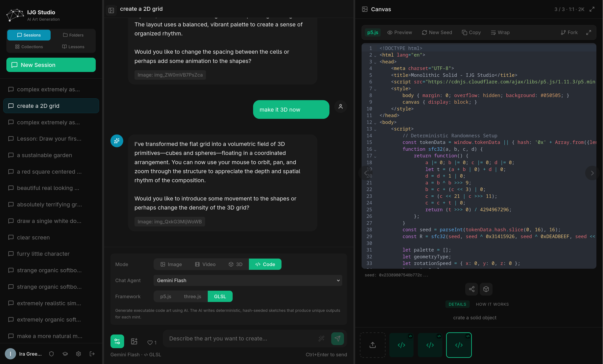Open session 'clear screen'
The image size is (603, 364).
(x=51, y=237)
